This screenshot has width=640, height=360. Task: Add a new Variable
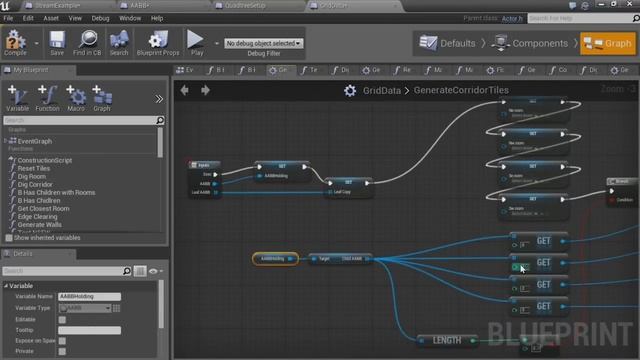coord(18,98)
